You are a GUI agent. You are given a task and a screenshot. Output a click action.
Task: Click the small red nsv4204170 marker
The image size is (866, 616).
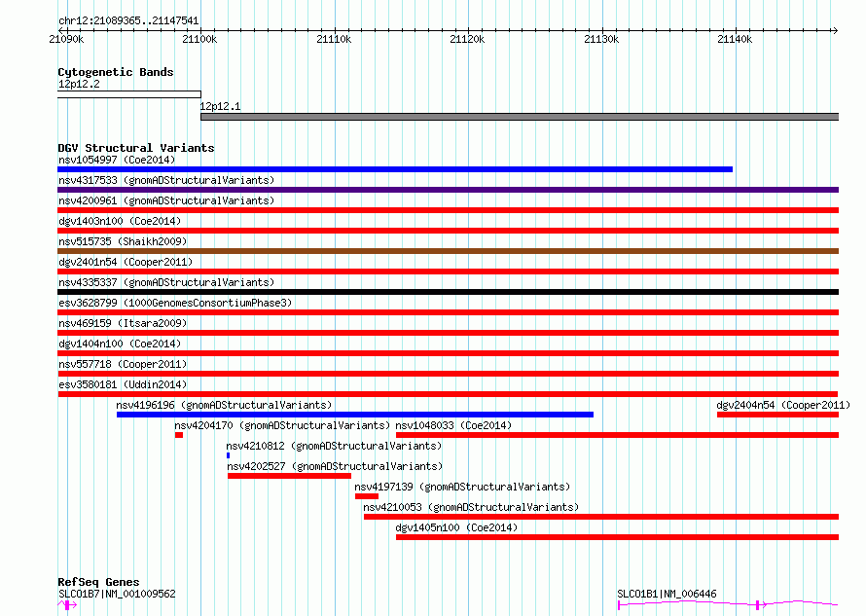179,435
